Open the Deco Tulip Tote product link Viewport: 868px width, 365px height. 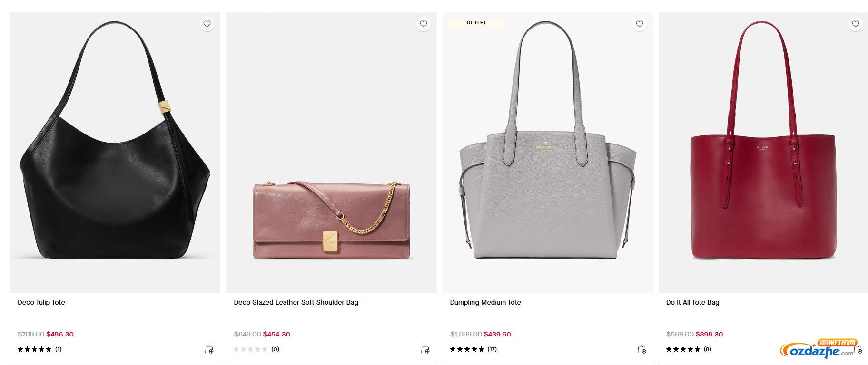point(41,302)
